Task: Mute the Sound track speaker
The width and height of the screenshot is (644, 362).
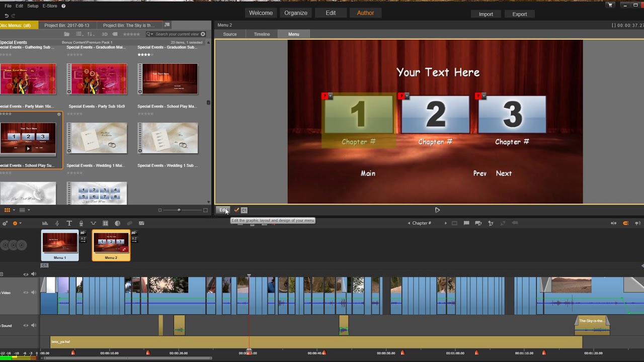Action: click(34, 325)
